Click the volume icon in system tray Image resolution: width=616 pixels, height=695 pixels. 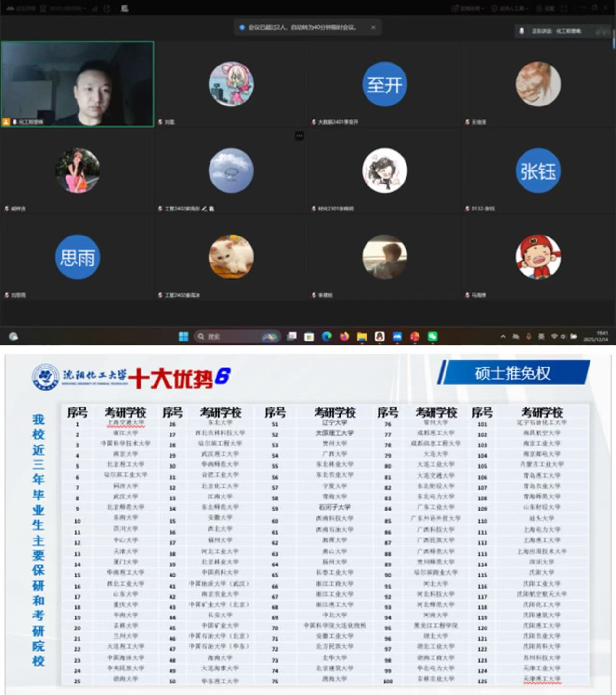[x=563, y=337]
